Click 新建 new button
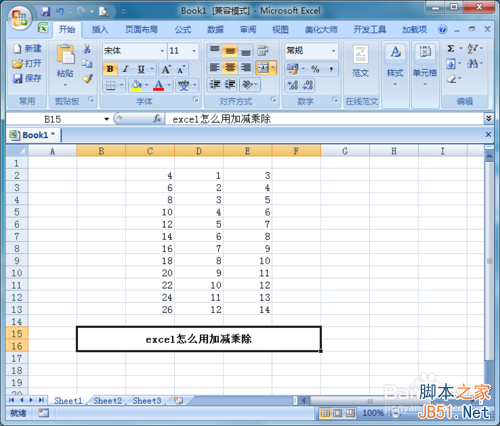 (27, 49)
